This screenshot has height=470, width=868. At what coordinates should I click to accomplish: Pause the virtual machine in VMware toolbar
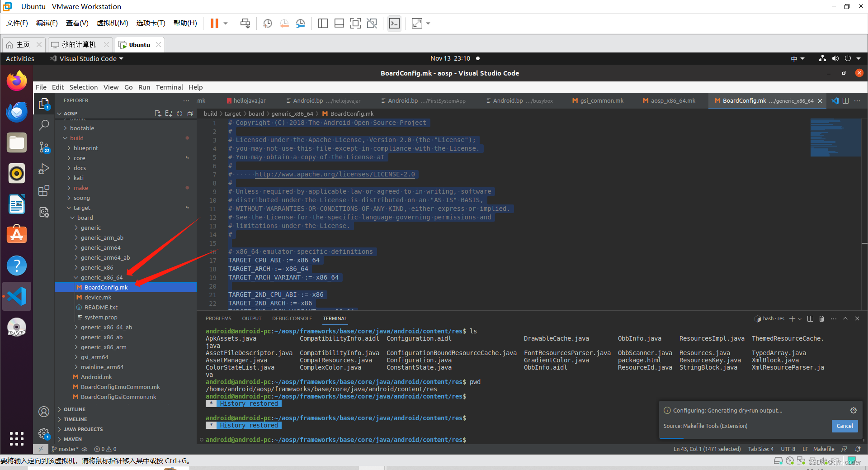click(214, 24)
